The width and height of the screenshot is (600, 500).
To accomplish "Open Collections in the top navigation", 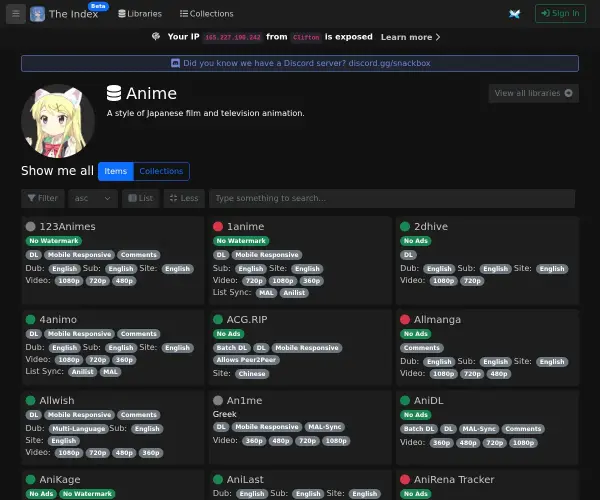I will tap(207, 14).
